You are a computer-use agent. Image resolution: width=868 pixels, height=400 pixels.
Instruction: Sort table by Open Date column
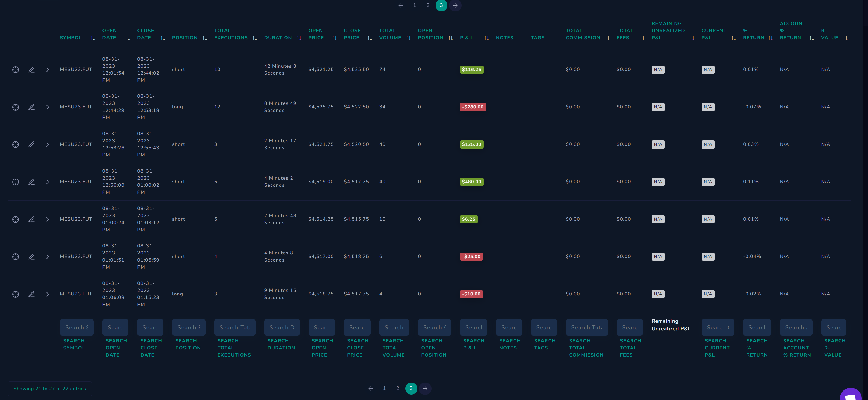pyautogui.click(x=129, y=38)
